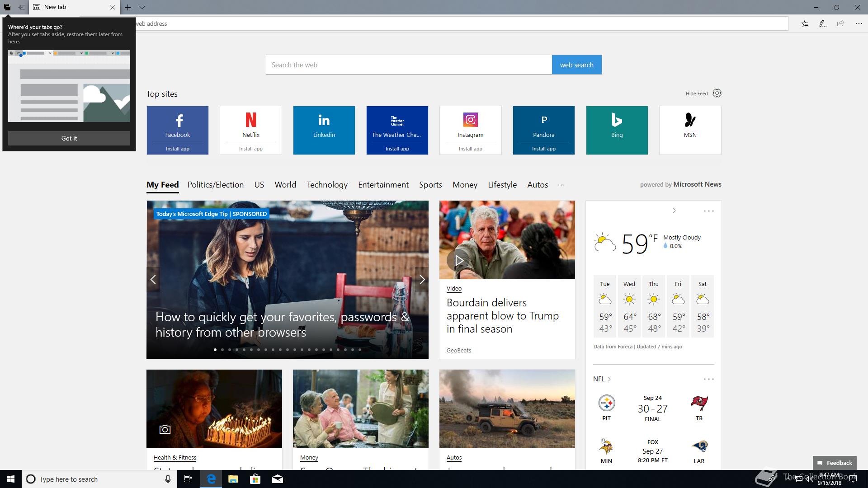Open the MSN top site tile

tap(690, 130)
